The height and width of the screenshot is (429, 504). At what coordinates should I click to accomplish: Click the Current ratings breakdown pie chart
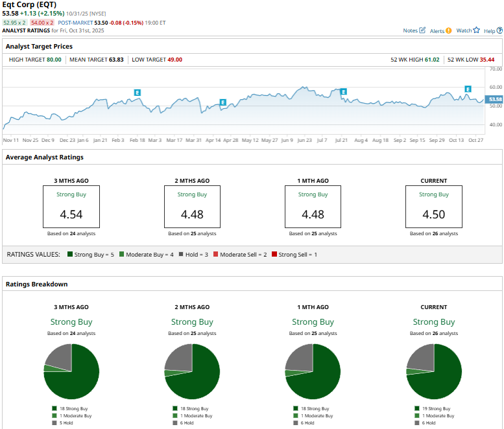[x=433, y=371]
